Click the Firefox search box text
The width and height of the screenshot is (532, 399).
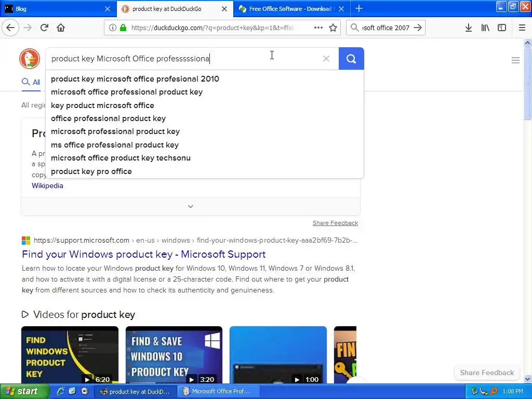pos(386,28)
